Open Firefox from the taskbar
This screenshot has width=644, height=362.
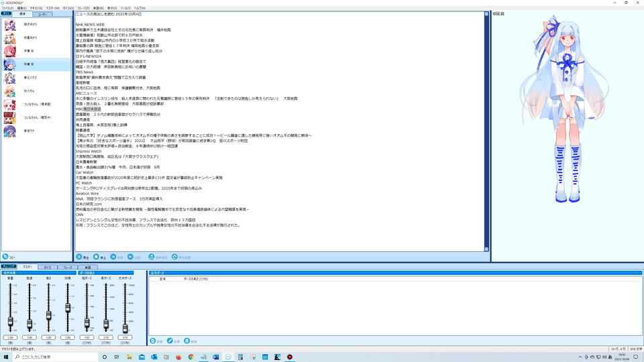(178, 357)
